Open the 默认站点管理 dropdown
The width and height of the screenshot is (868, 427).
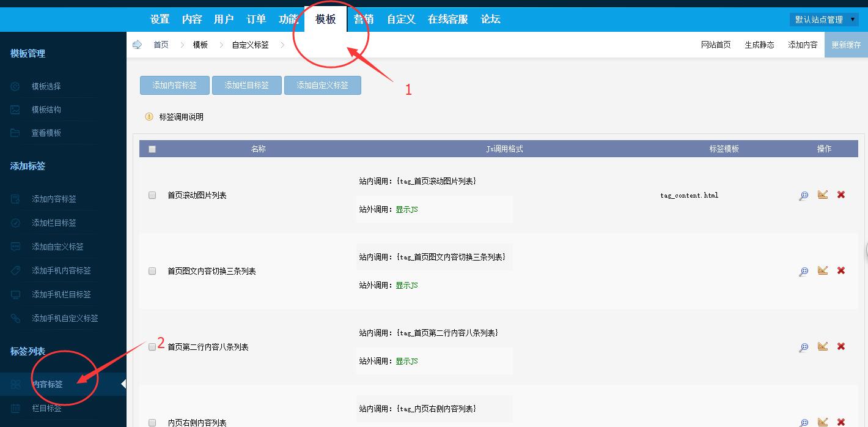pyautogui.click(x=823, y=19)
